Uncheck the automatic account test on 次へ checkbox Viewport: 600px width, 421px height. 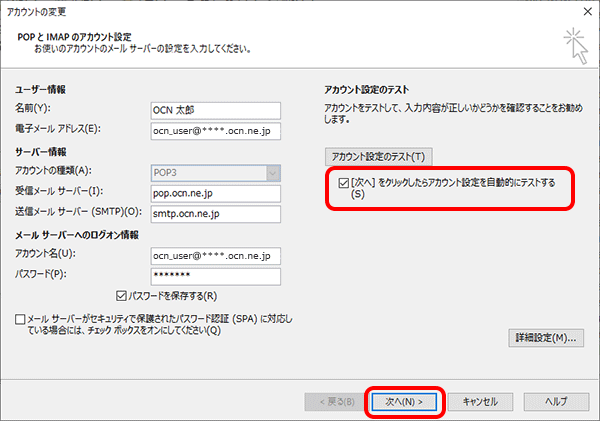[345, 184]
